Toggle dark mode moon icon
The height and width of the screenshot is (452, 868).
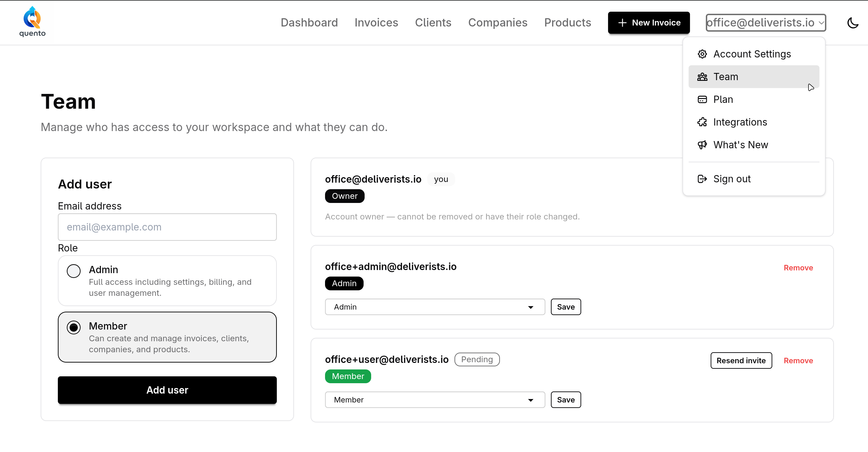853,23
